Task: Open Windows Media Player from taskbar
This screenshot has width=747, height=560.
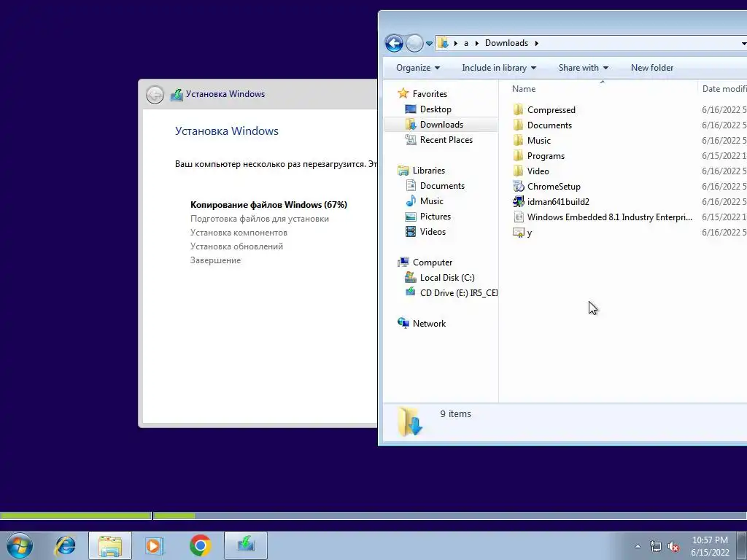Action: tap(154, 545)
